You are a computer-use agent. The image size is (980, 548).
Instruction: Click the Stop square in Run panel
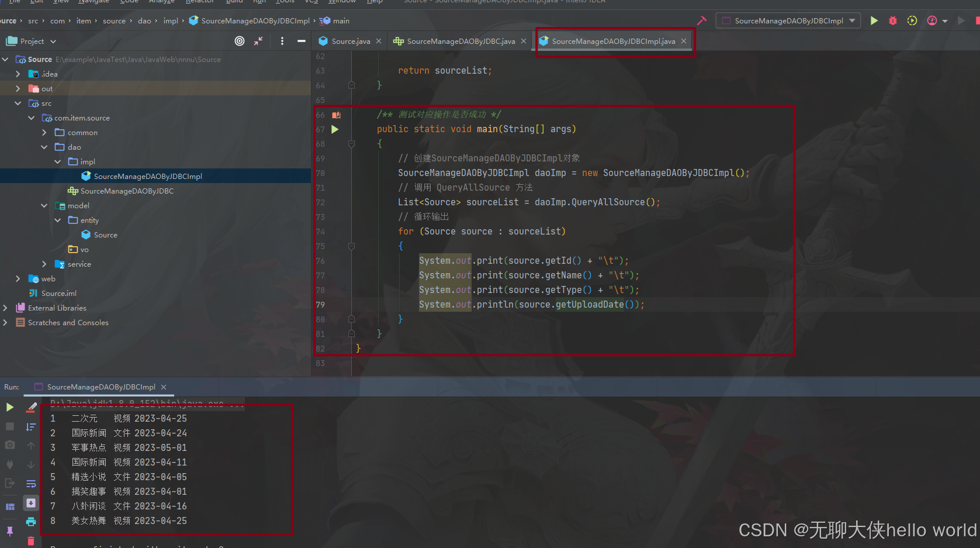coord(10,426)
